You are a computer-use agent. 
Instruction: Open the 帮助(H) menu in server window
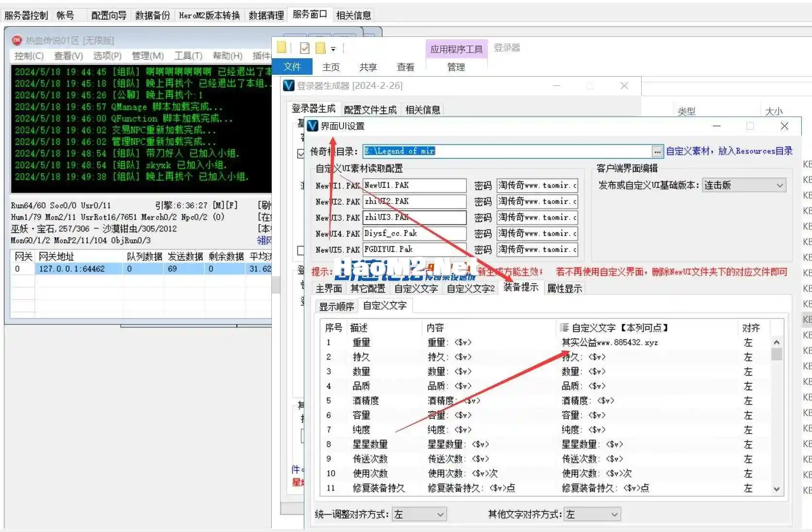point(228,56)
